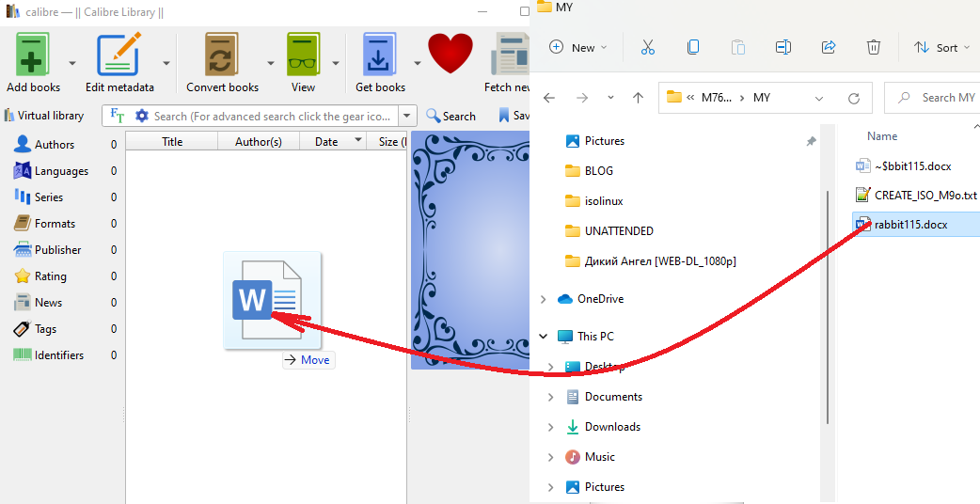Click the Refresh icon in Explorer
This screenshot has height=504, width=980.
point(854,98)
